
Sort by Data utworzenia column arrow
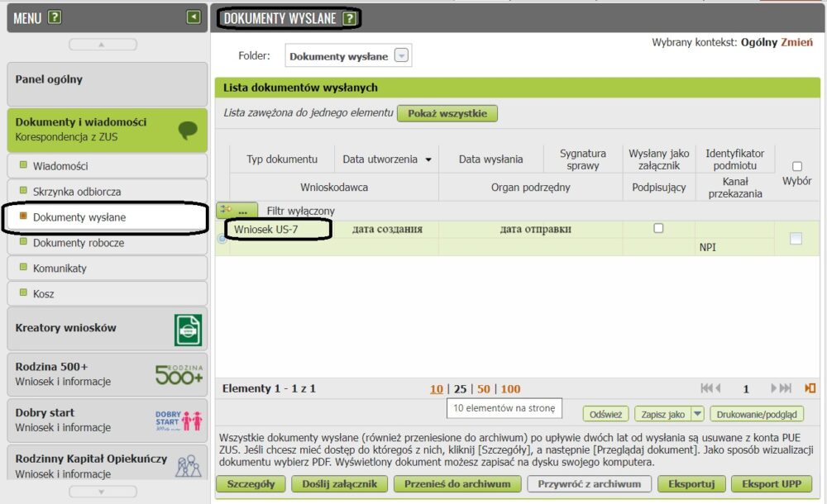pyautogui.click(x=428, y=159)
